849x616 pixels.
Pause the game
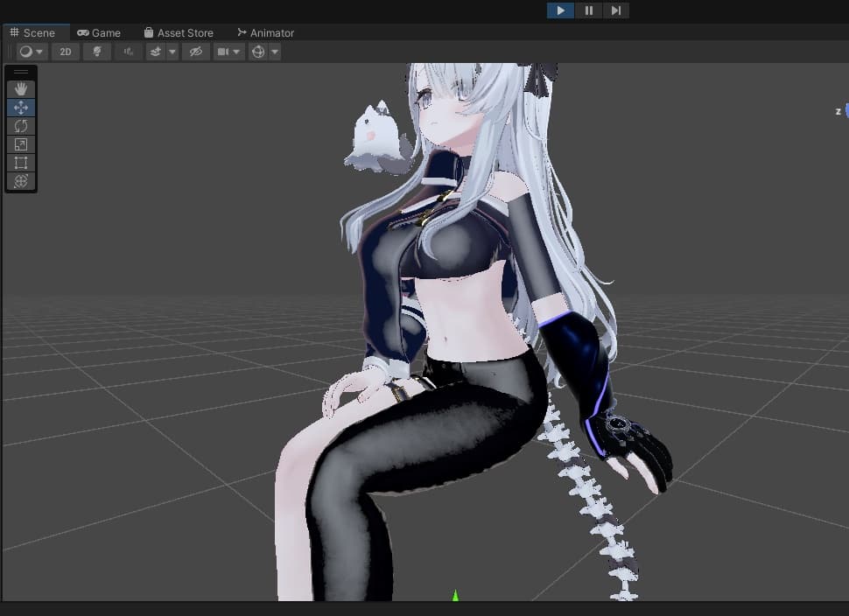[x=588, y=10]
